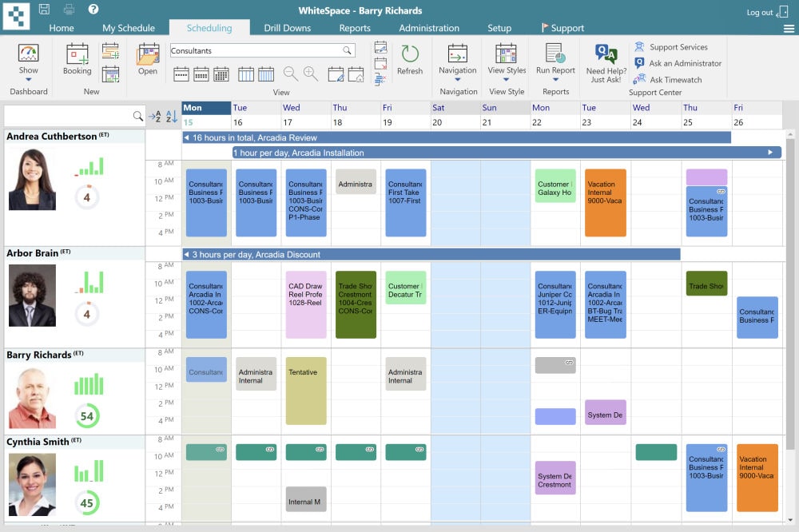Click the new calendar item icon below rolling booking
Screen dimensions: 799x532
coord(110,74)
